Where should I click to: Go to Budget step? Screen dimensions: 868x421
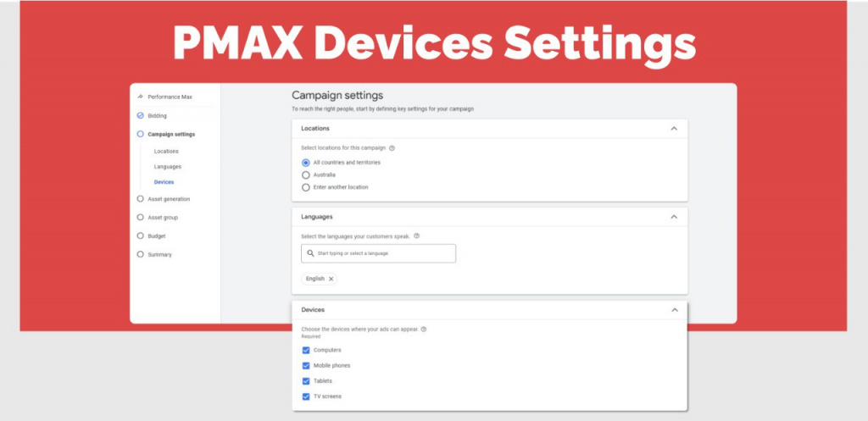click(157, 235)
